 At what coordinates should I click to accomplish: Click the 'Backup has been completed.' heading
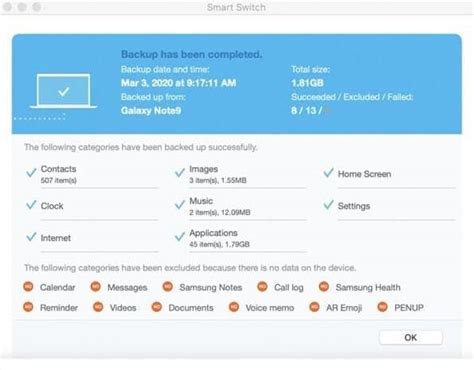(x=191, y=54)
